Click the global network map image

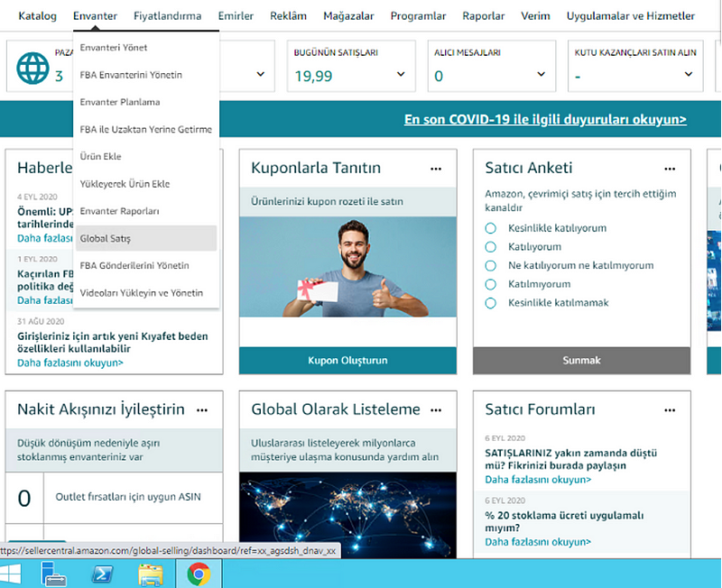347,515
